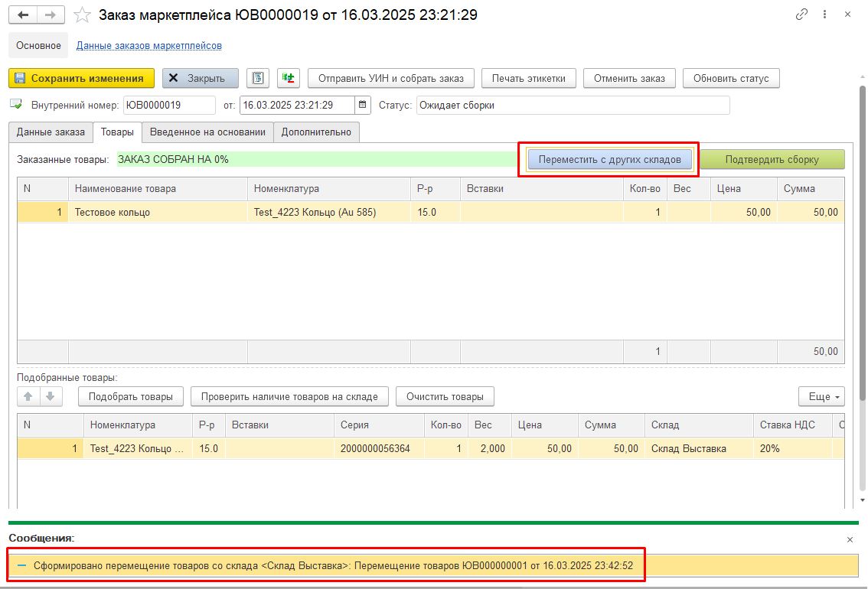Image resolution: width=868 pixels, height=589 pixels.
Task: Switch to Дополнительно tab
Action: point(316,132)
